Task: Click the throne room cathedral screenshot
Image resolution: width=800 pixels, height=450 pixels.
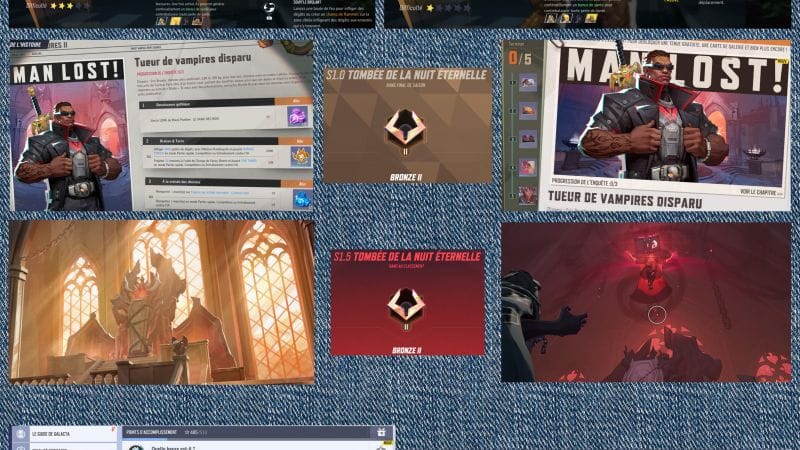Action: click(162, 302)
